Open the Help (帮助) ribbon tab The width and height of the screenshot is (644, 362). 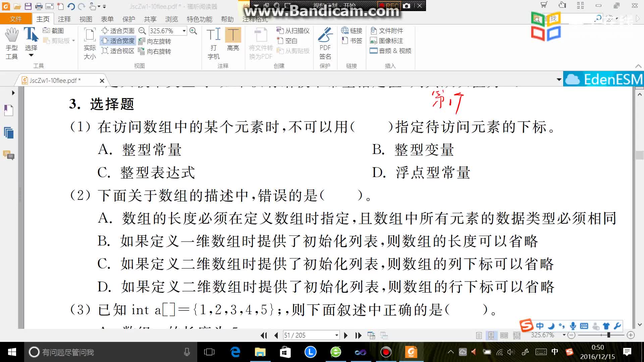pyautogui.click(x=227, y=19)
